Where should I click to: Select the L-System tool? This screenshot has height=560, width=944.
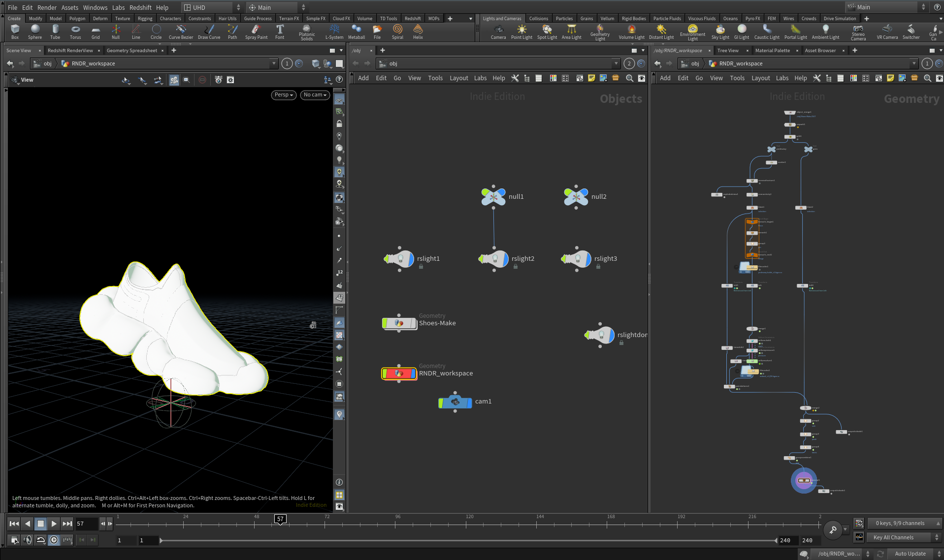(x=334, y=32)
